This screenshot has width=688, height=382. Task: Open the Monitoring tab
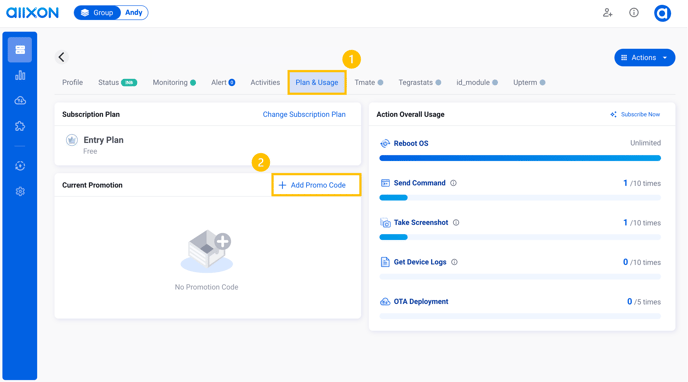pyautogui.click(x=174, y=82)
